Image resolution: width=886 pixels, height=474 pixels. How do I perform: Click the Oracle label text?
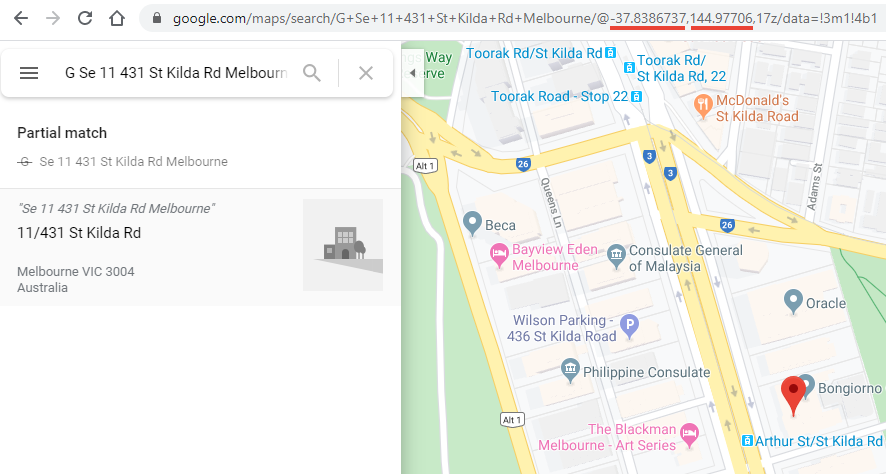point(826,303)
